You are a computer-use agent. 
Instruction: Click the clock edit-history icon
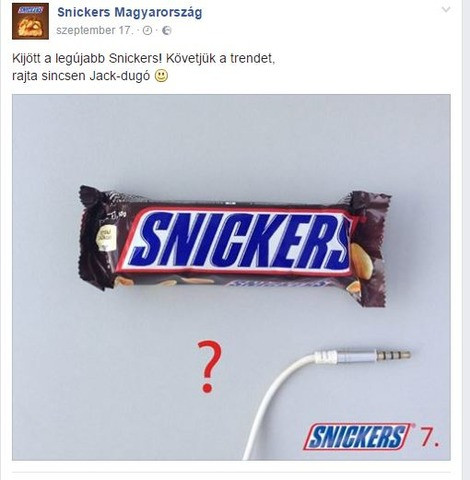(147, 31)
